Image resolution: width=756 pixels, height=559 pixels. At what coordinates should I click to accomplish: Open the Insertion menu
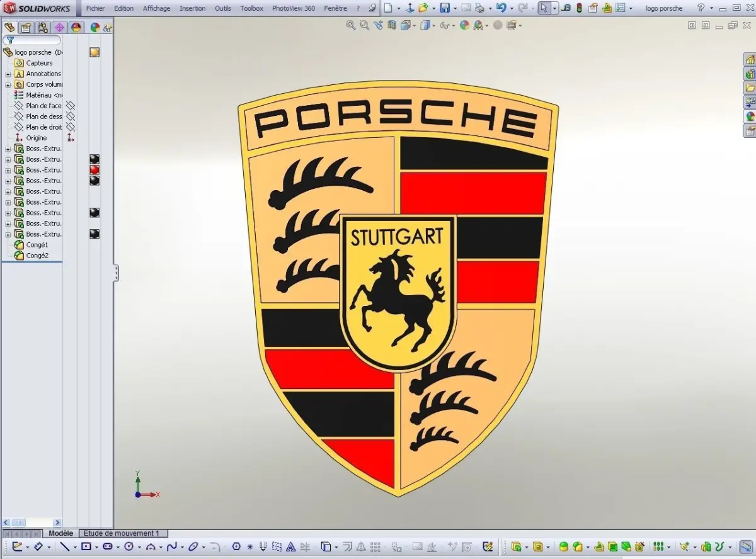(192, 8)
